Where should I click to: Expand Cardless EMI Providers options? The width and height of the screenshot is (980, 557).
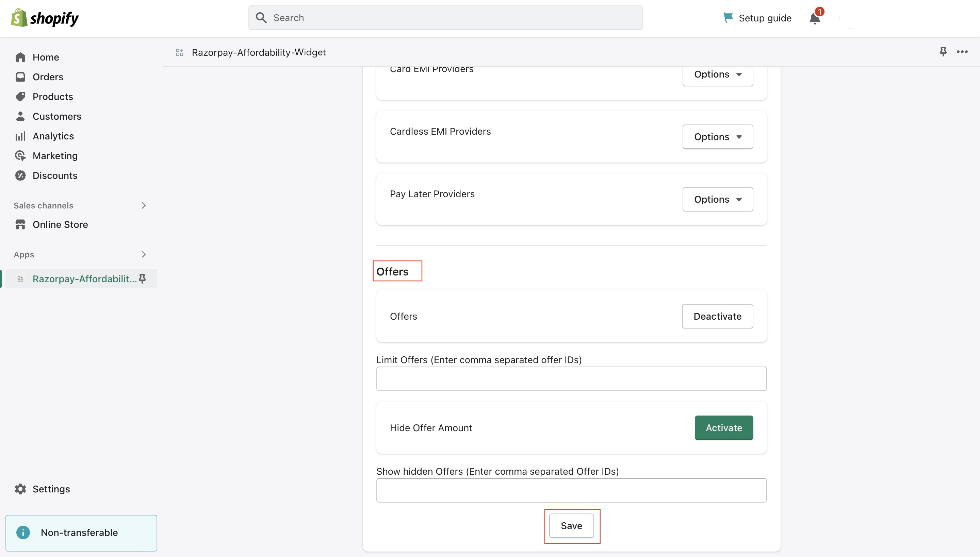(718, 137)
